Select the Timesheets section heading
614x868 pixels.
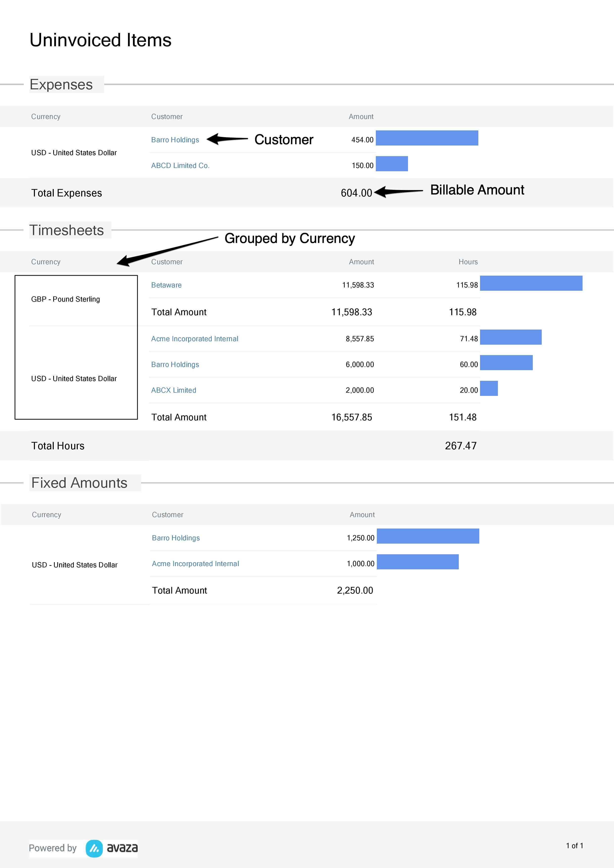point(67,230)
